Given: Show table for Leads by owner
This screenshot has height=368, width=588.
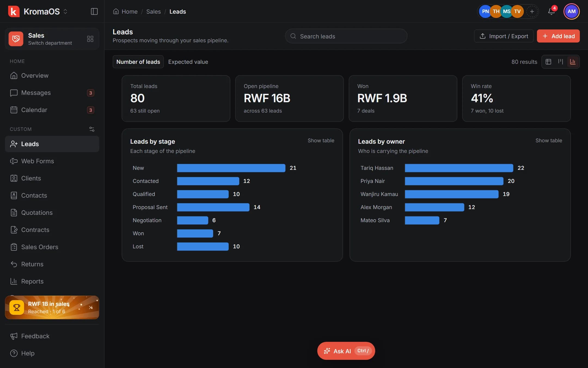Looking at the screenshot, I should pos(549,140).
